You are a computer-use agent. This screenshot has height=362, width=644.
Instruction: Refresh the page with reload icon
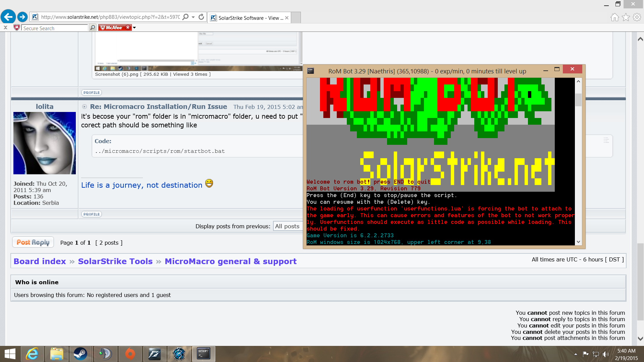[201, 17]
